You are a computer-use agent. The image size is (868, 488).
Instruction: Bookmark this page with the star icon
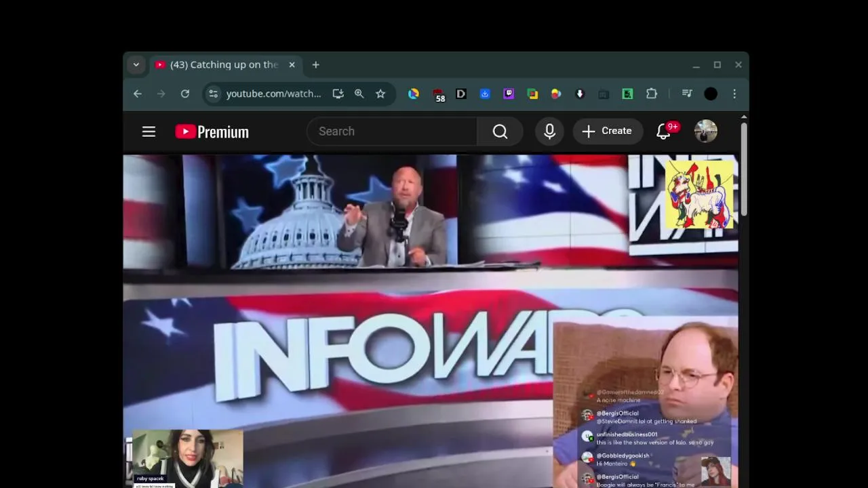point(380,94)
